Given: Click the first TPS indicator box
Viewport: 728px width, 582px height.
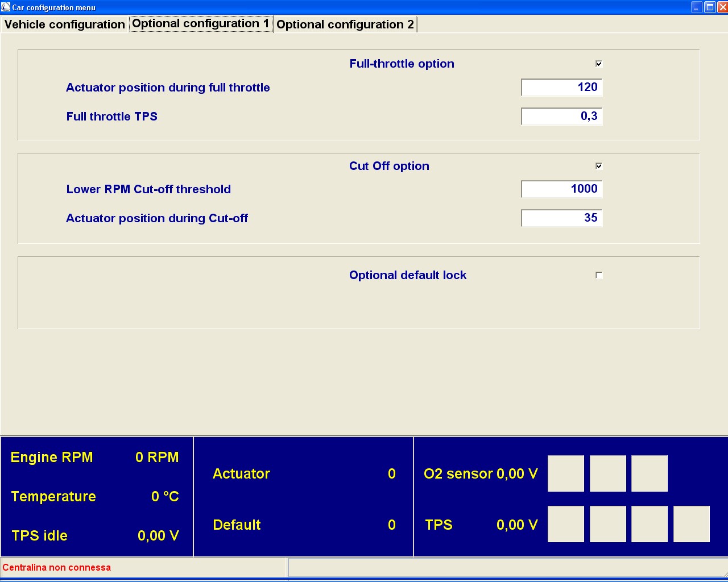Looking at the screenshot, I should pos(566,524).
